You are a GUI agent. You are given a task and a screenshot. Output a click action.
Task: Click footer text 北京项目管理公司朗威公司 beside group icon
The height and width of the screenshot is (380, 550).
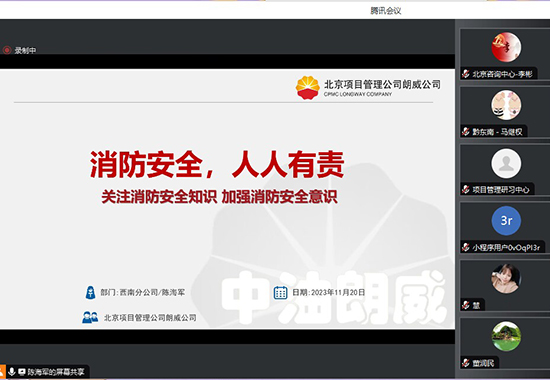150,318
